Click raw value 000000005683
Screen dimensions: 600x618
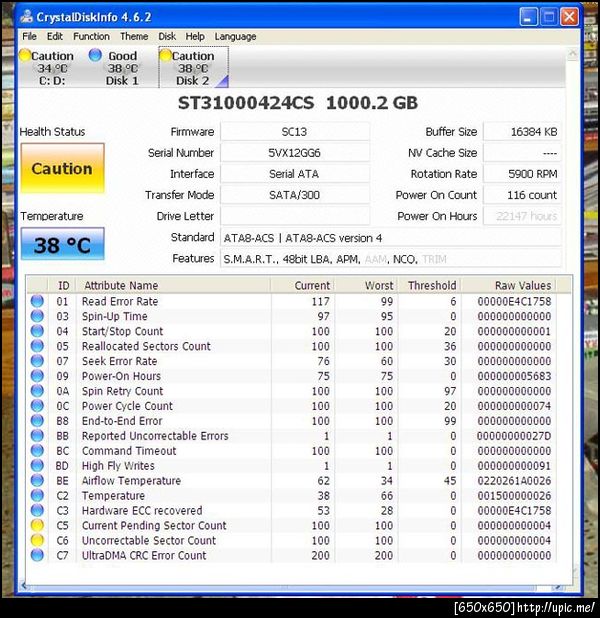tap(514, 376)
